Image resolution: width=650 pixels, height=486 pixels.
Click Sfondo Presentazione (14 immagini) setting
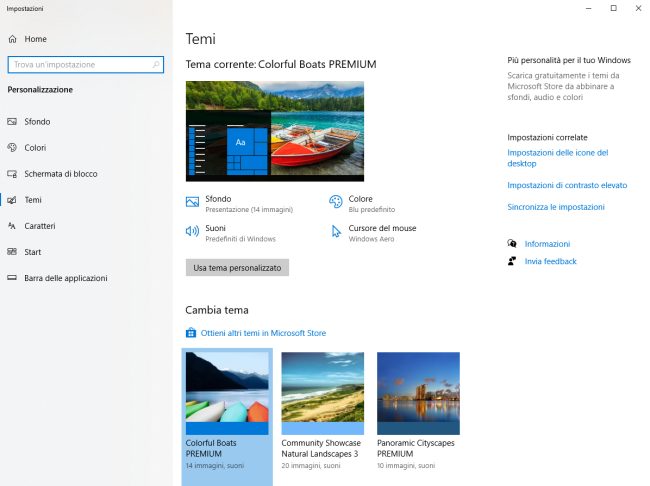240,204
